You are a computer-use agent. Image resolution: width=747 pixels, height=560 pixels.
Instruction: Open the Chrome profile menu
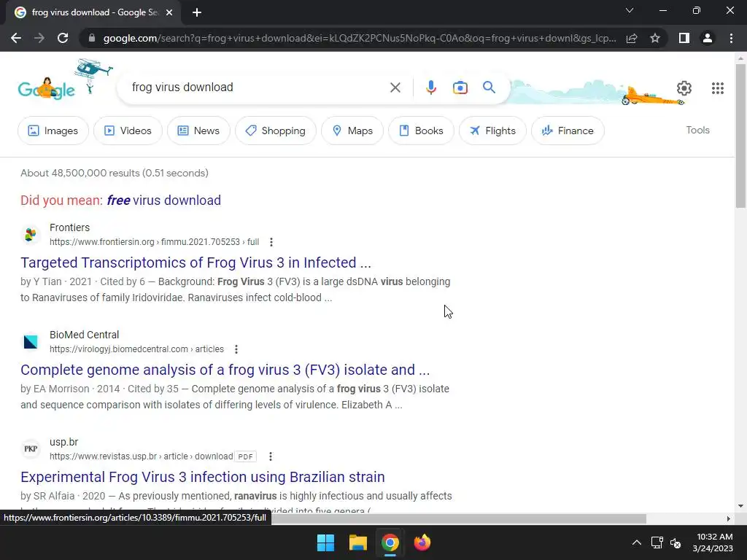point(708,38)
